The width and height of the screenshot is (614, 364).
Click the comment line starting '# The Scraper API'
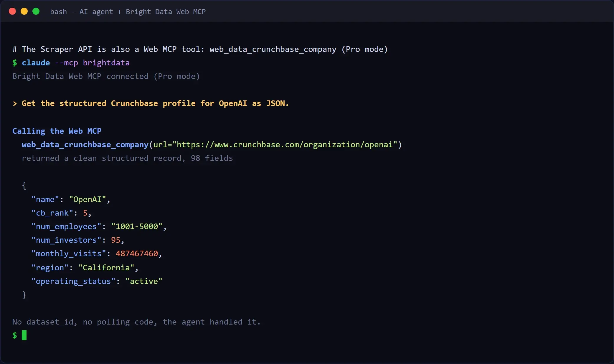tap(200, 49)
